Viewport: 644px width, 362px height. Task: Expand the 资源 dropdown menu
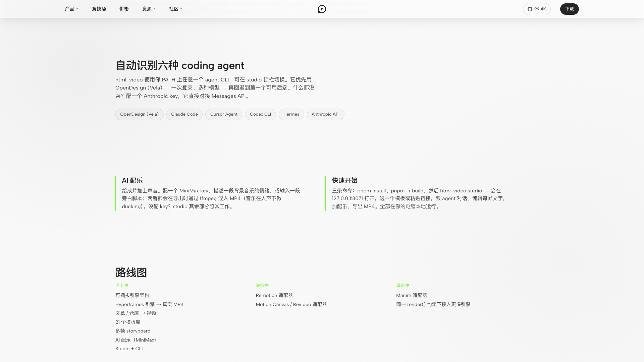[149, 9]
